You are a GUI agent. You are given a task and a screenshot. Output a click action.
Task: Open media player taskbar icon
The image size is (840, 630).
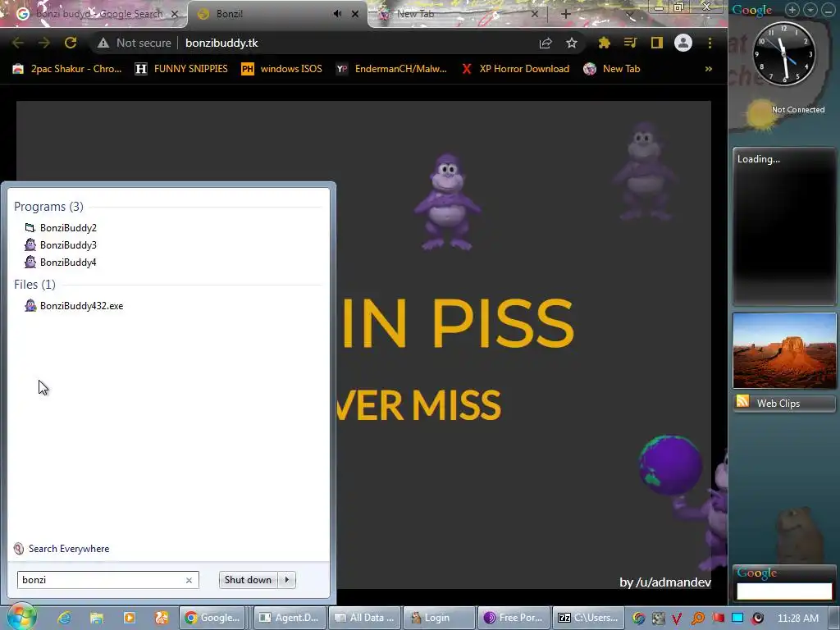click(129, 618)
